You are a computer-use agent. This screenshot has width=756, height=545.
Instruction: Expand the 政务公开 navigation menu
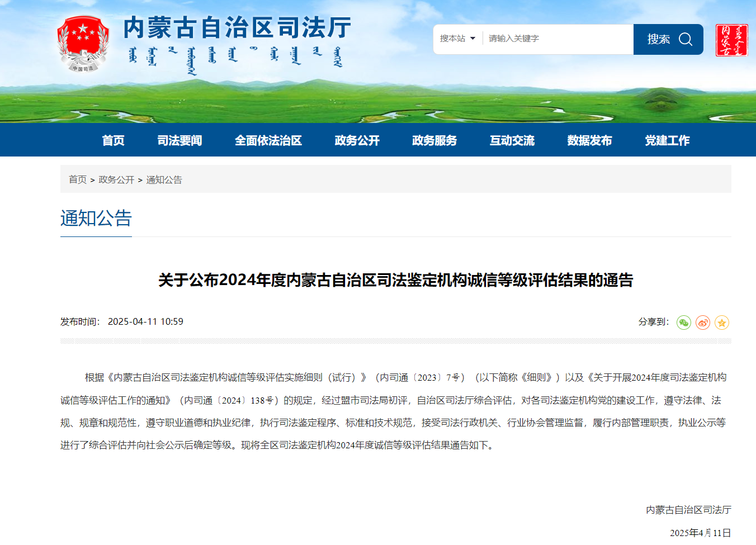(356, 140)
